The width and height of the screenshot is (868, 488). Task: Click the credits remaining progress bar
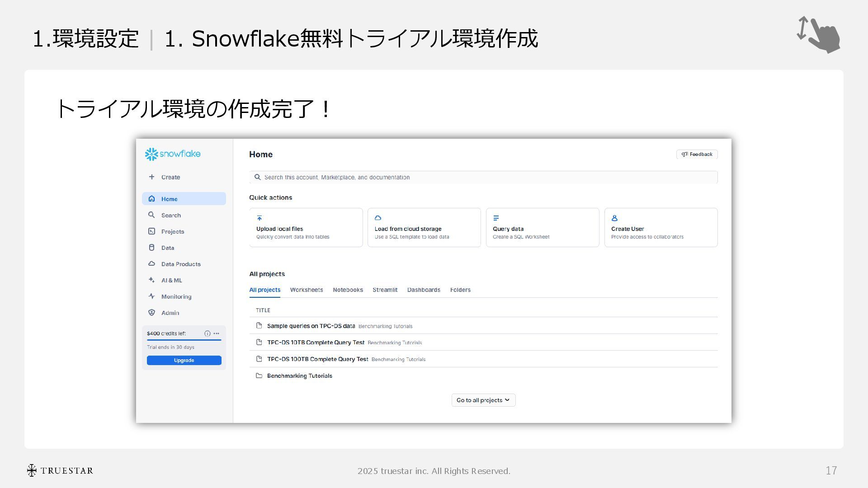(x=184, y=340)
